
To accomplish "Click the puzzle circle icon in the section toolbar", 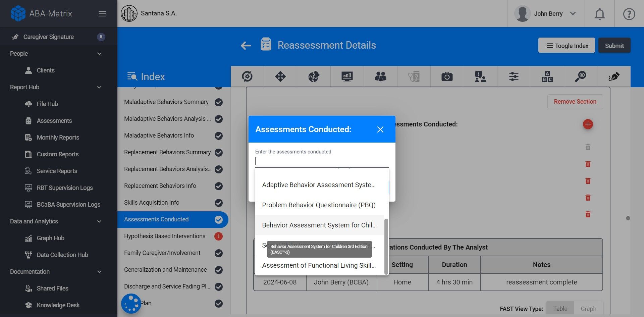I will click(x=314, y=76).
